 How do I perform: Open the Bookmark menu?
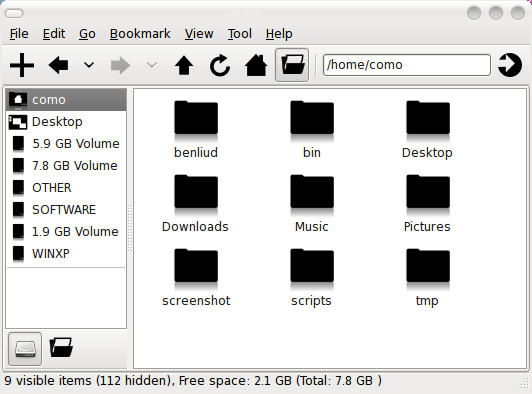pos(140,34)
